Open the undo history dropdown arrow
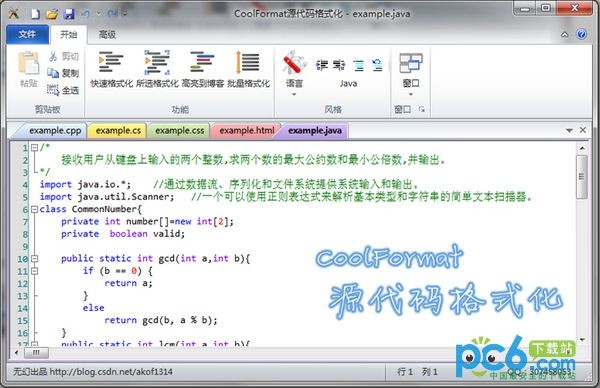The width and height of the screenshot is (600, 388). 99,14
